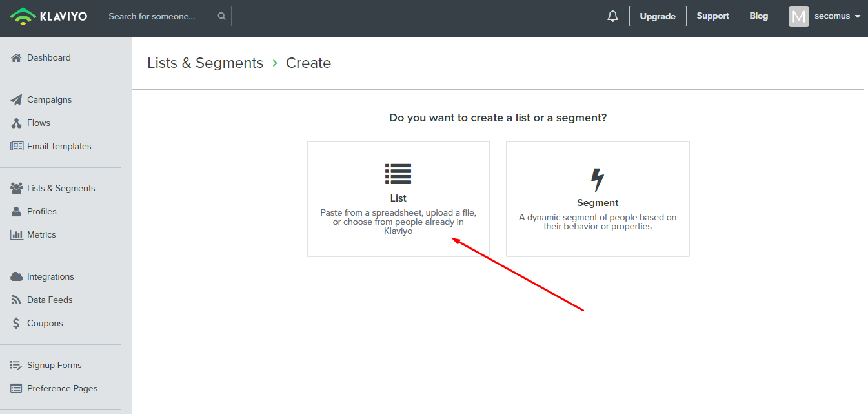Click the user avatar M icon
Screen dimensions: 868x414
(x=799, y=16)
